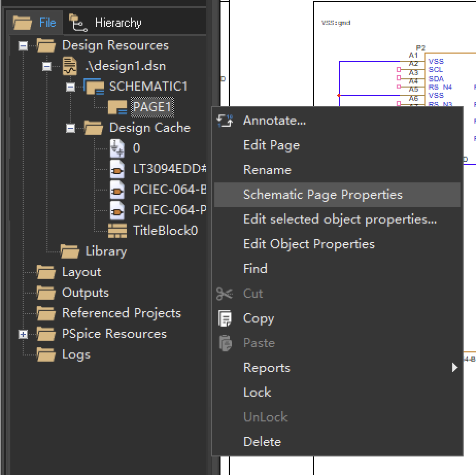Image resolution: width=476 pixels, height=475 pixels.
Task: Click the Copy icon in context menu
Action: tap(225, 318)
